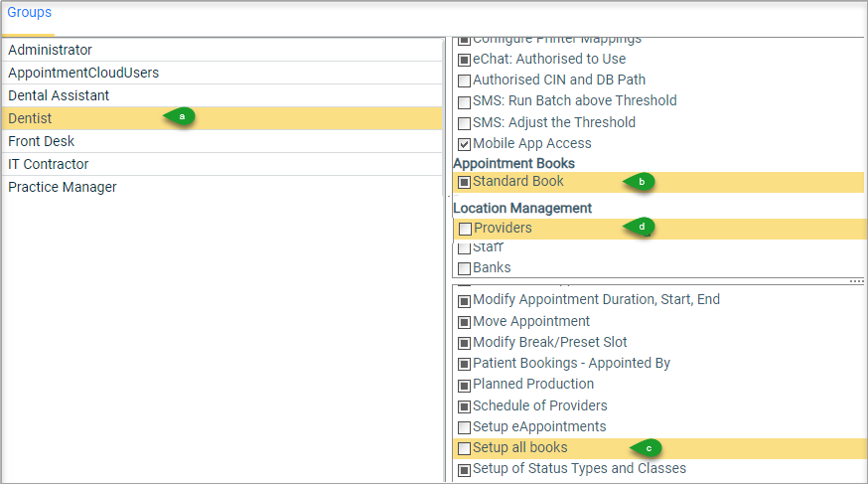The width and height of the screenshot is (868, 484).
Task: Toggle Standard Book checkbox
Action: tap(465, 182)
